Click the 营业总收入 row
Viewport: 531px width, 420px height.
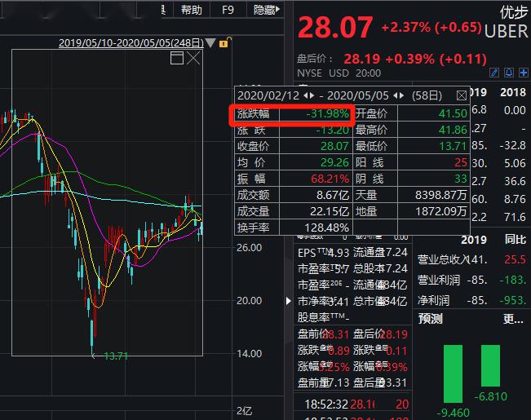pos(471,260)
